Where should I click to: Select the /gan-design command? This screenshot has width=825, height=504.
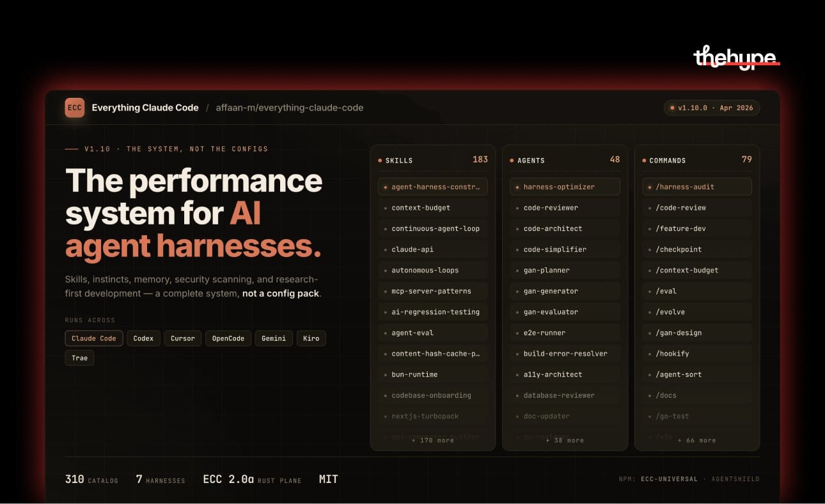(697, 333)
